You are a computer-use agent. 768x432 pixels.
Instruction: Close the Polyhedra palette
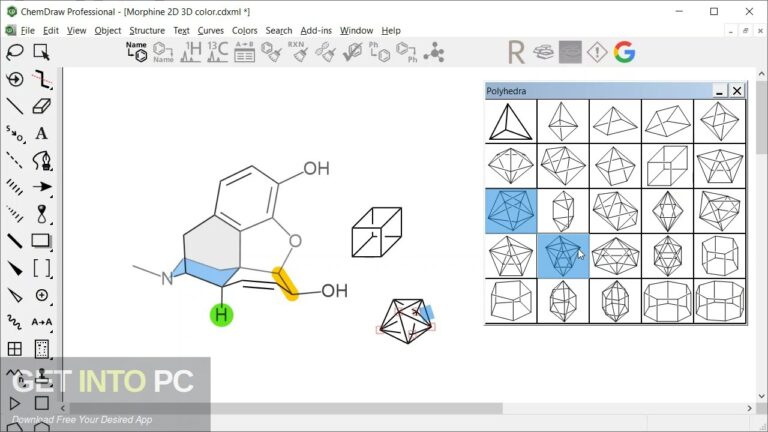point(737,91)
